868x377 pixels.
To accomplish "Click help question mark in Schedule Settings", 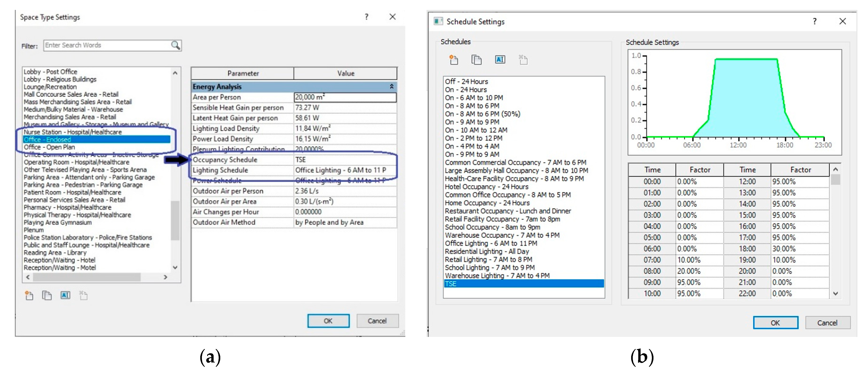I will 814,22.
